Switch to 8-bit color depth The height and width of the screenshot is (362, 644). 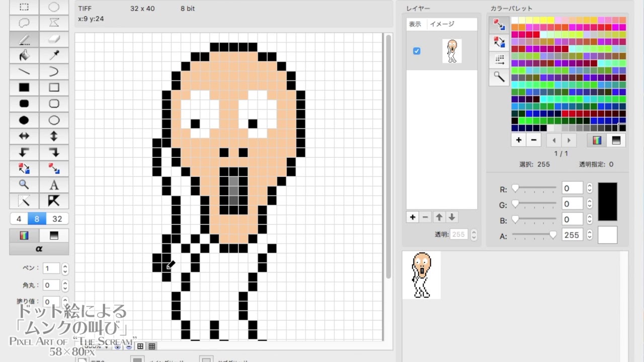click(37, 219)
